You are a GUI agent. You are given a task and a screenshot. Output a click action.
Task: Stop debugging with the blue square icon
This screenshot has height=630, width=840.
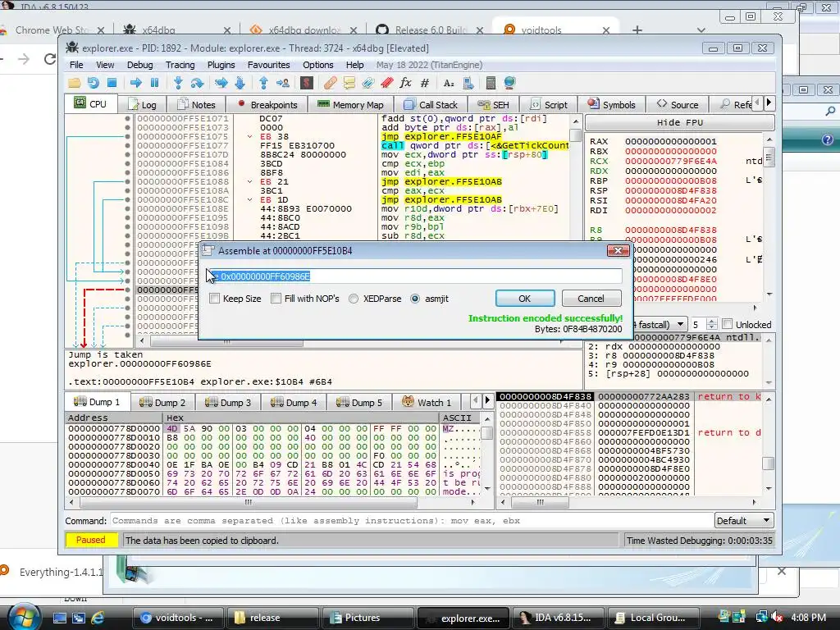pyautogui.click(x=112, y=83)
